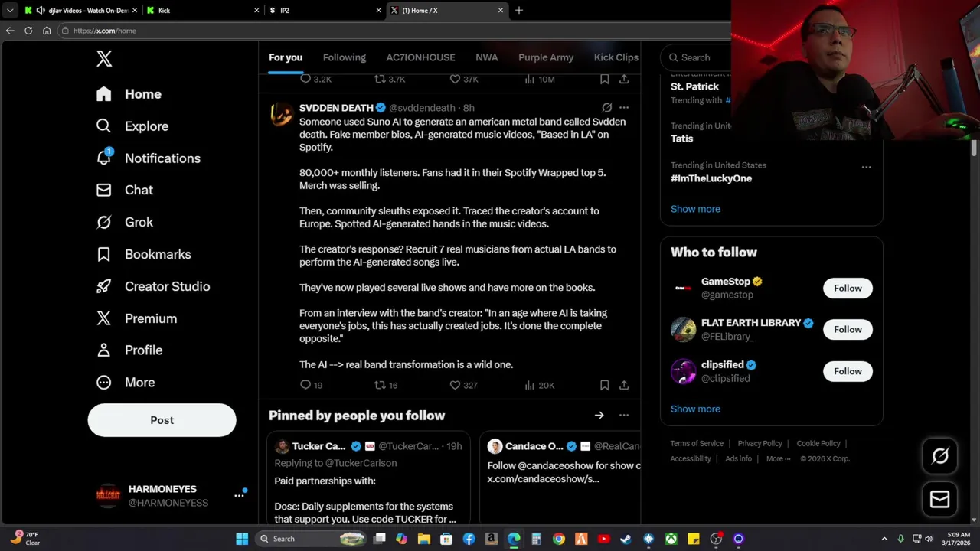Go back in the browser
The height and width of the screenshot is (551, 980).
(10, 31)
